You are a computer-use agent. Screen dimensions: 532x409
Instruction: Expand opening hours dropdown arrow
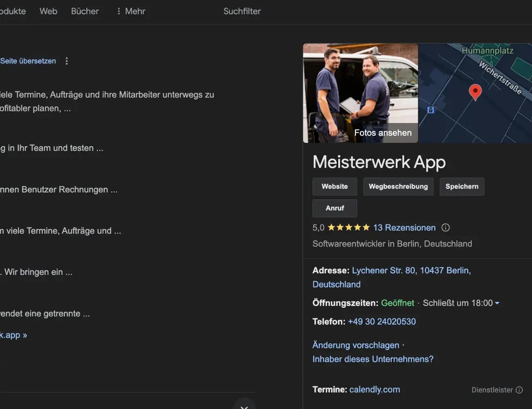(497, 303)
